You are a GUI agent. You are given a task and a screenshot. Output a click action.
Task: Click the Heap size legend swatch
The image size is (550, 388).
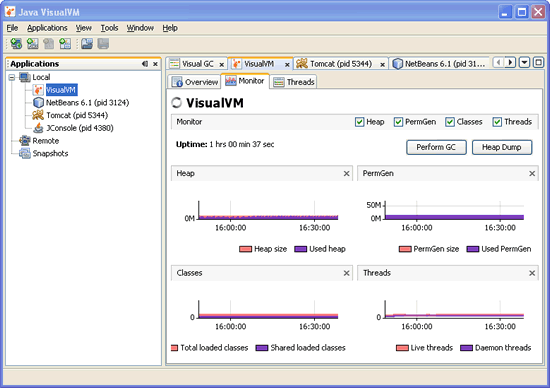click(246, 249)
